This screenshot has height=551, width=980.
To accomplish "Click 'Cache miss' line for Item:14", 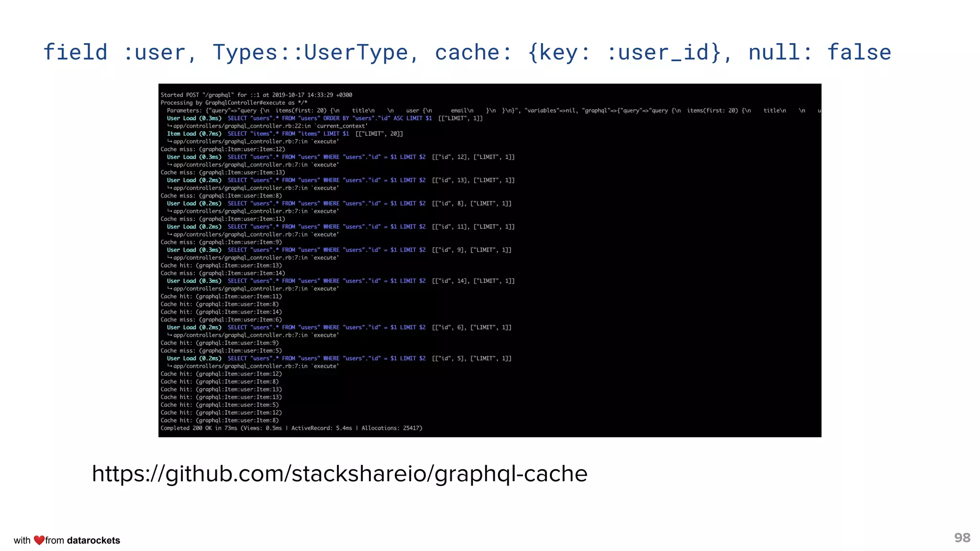I will coord(223,273).
